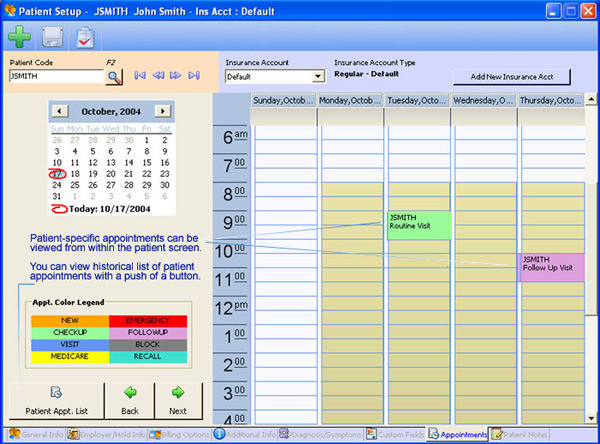Open the Patient Notes tab
This screenshot has width=600, height=444.
523,435
